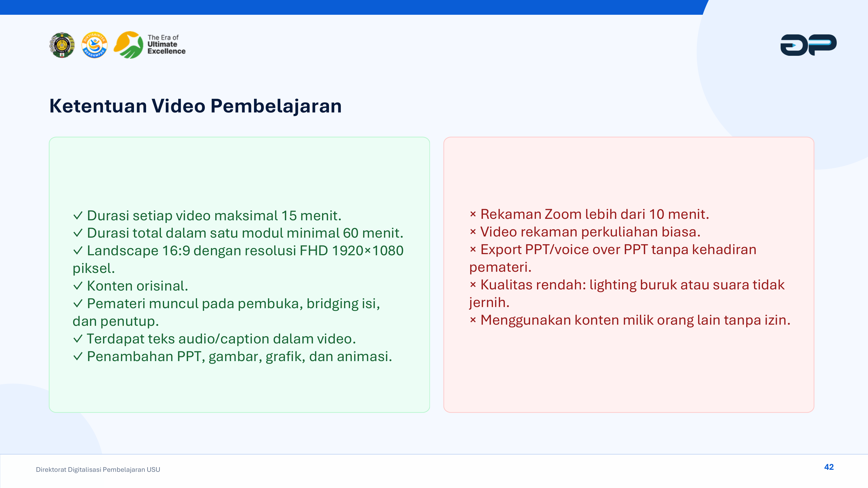Image resolution: width=868 pixels, height=488 pixels.
Task: Click 'Penambahan PPT, gambar, grafik, dan animasi.'
Action: (x=233, y=356)
